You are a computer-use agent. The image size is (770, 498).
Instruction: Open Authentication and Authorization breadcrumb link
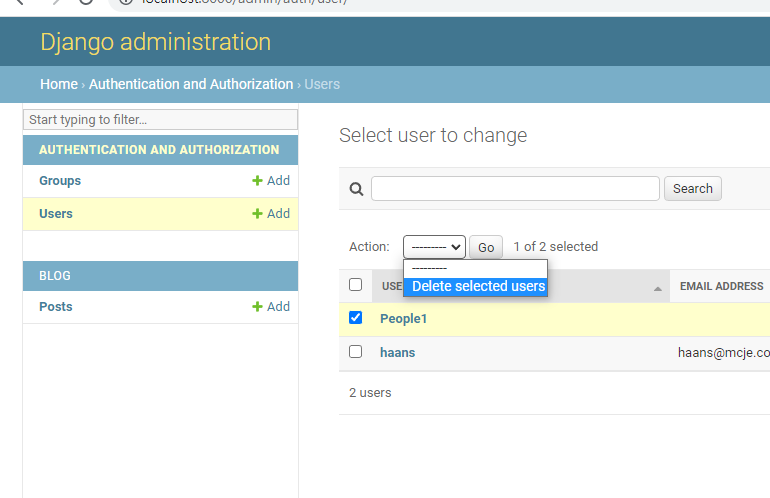pyautogui.click(x=191, y=84)
